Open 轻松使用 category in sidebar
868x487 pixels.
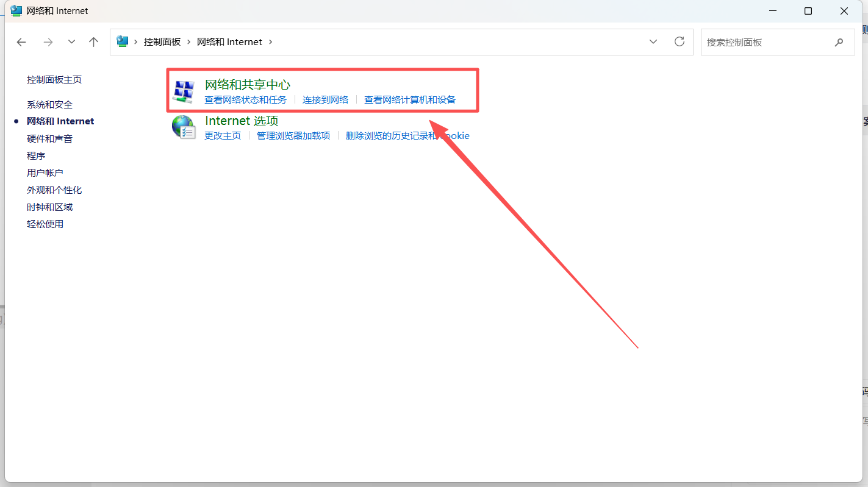(x=45, y=224)
